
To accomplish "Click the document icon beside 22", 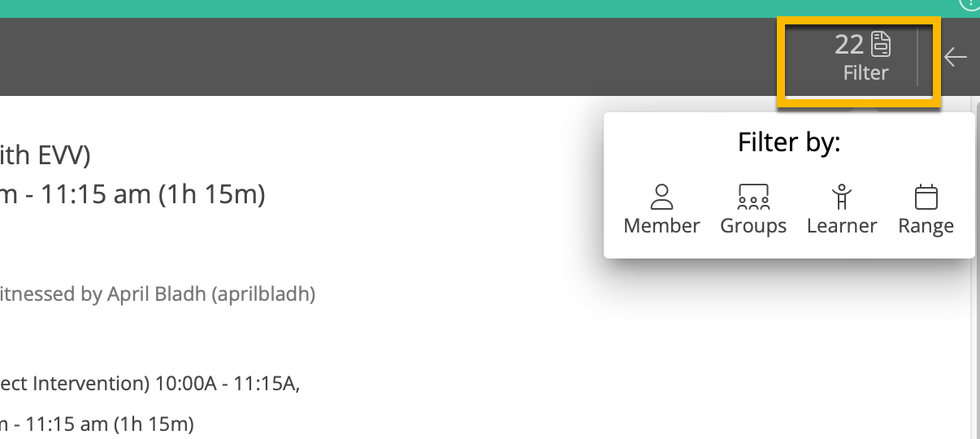I will point(881,44).
